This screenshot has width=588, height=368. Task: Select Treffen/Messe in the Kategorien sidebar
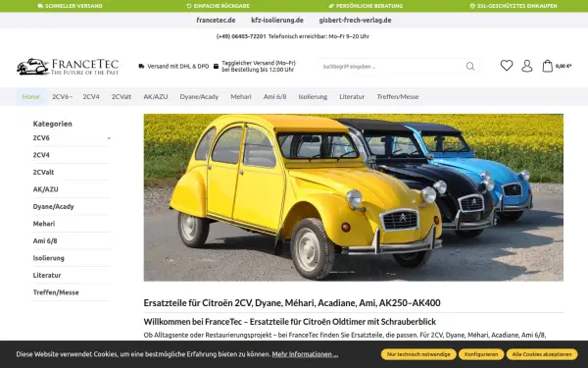click(x=56, y=292)
